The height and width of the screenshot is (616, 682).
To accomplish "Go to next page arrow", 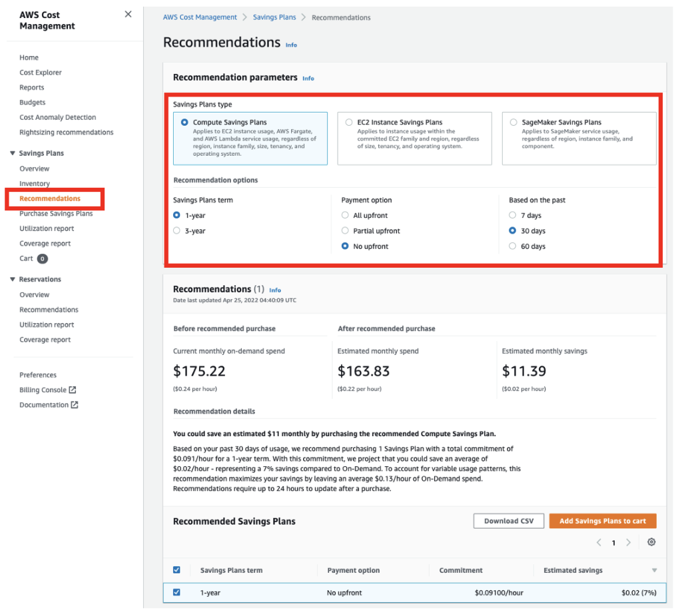I will (x=628, y=543).
